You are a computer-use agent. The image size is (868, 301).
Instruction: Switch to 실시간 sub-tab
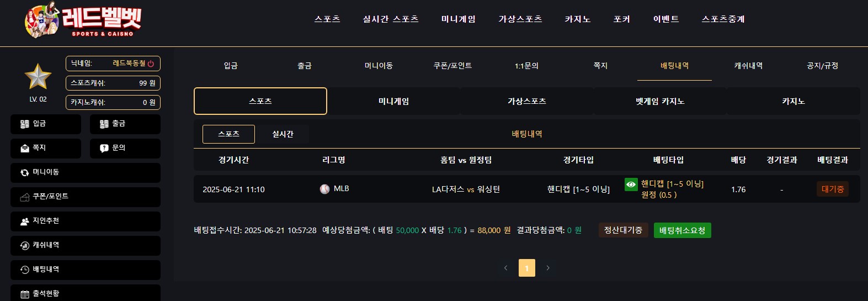pos(283,134)
